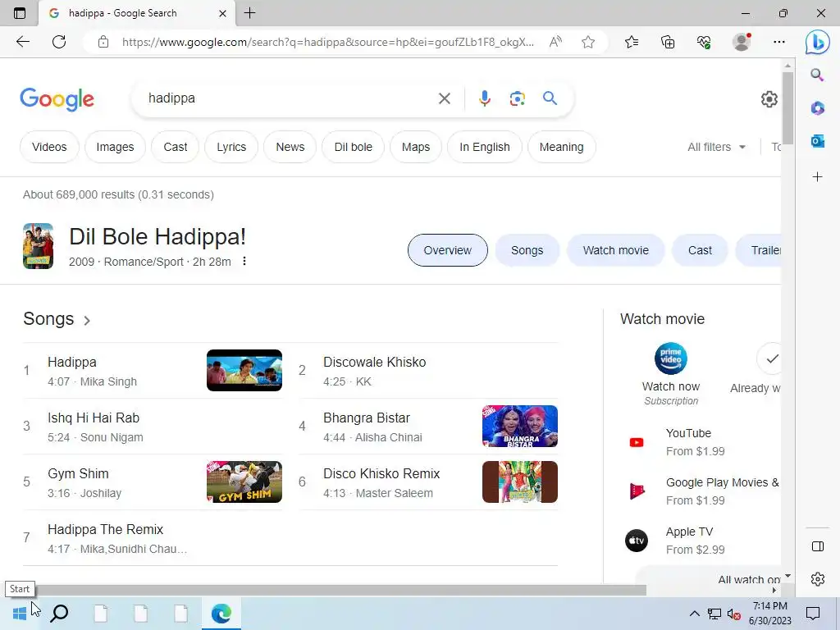Open Bing chat sidebar button
This screenshot has width=840, height=630.
click(818, 42)
